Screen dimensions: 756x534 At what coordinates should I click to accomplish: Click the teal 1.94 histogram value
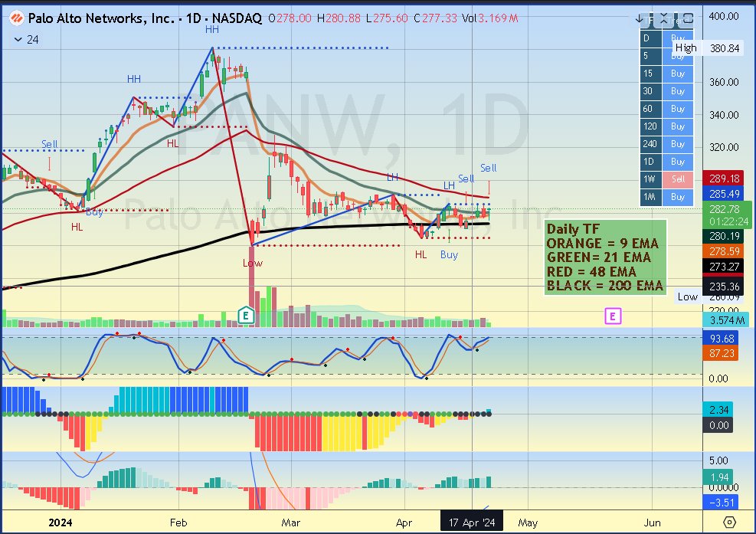coord(719,477)
